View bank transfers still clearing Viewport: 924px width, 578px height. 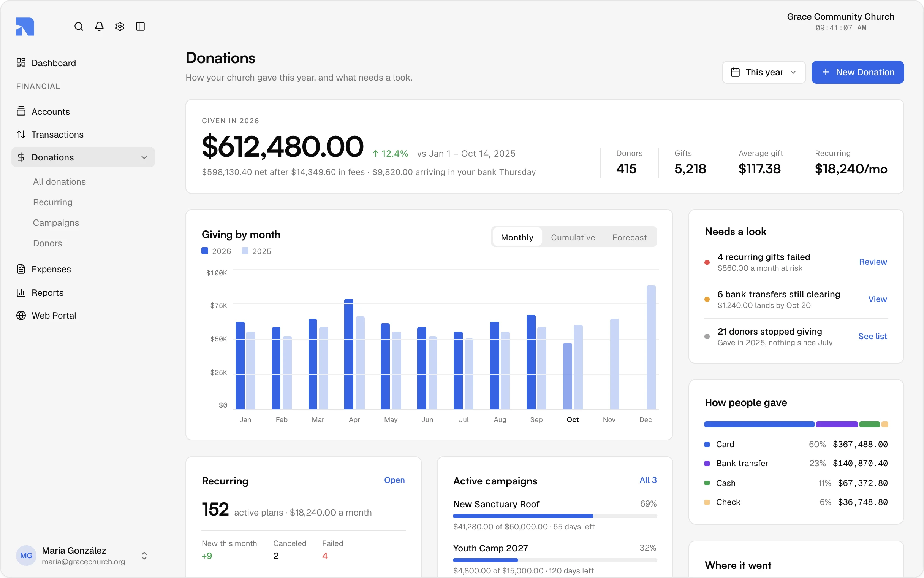877,299
